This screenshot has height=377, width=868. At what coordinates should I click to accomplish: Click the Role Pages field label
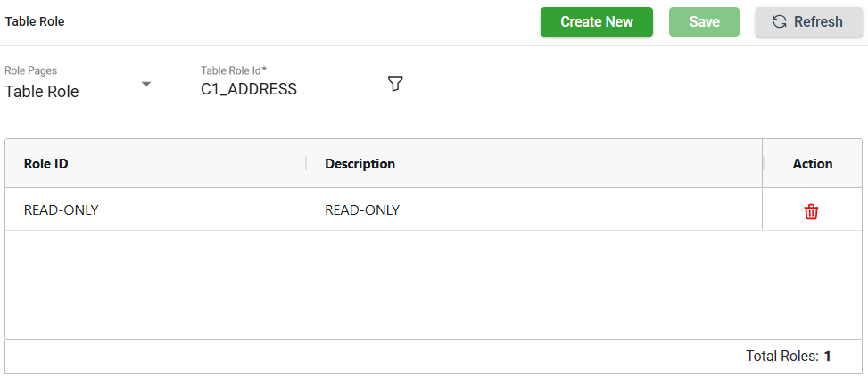tap(31, 70)
